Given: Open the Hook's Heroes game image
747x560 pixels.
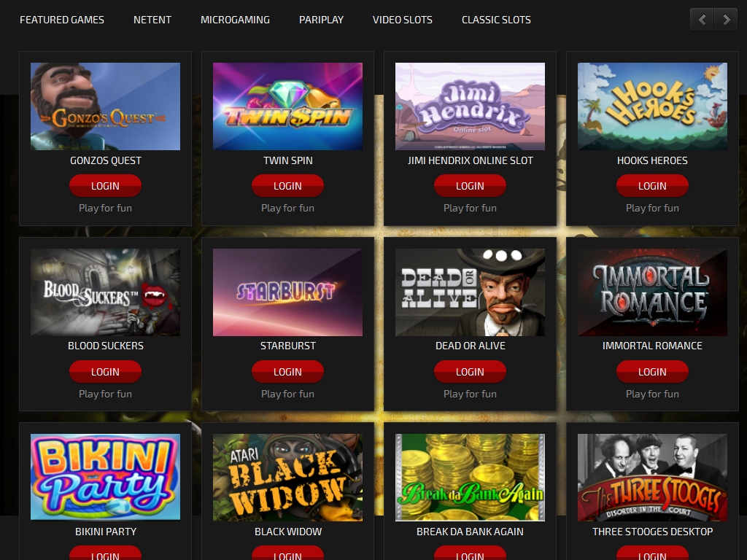Looking at the screenshot, I should point(653,106).
